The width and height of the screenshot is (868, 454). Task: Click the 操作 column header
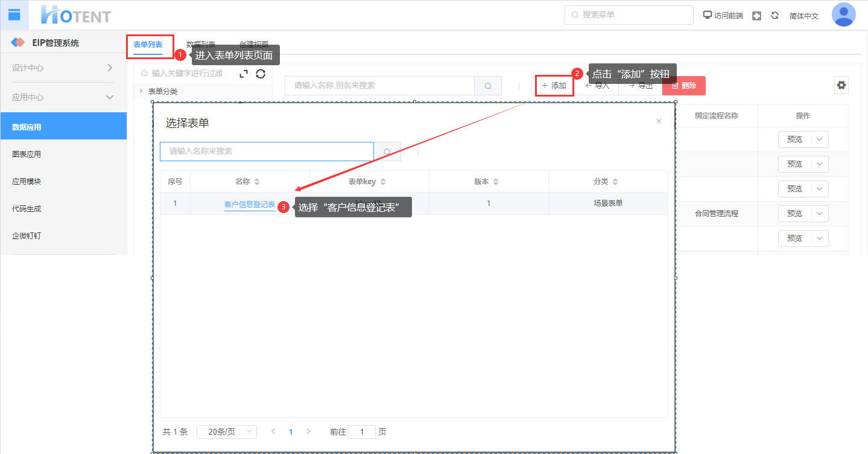[803, 116]
